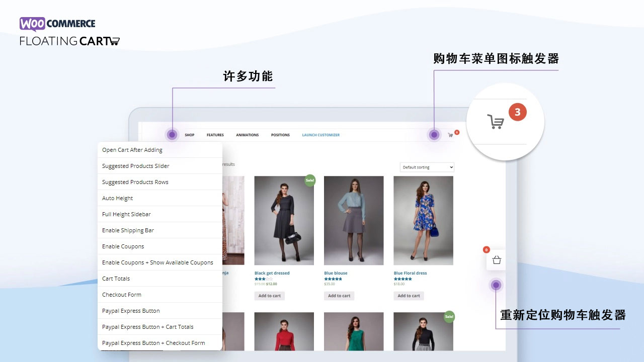Click the magnified cart icon with badge 3
This screenshot has height=362, width=644.
[496, 122]
